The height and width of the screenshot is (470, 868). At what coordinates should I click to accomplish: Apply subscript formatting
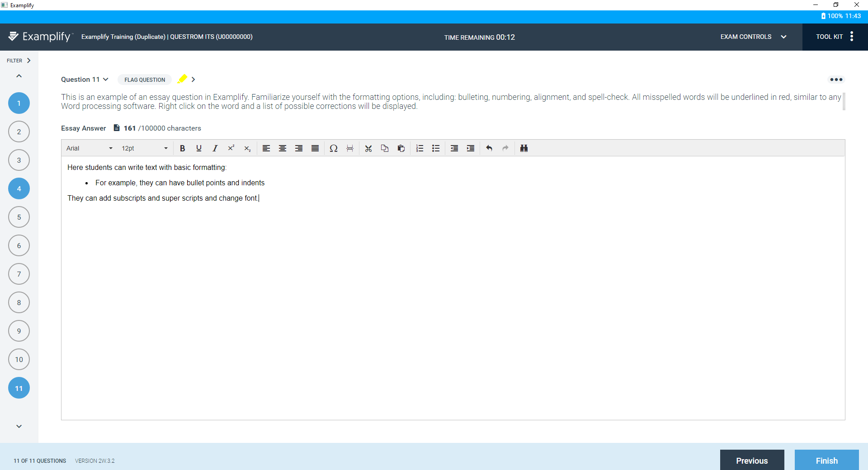pos(247,148)
